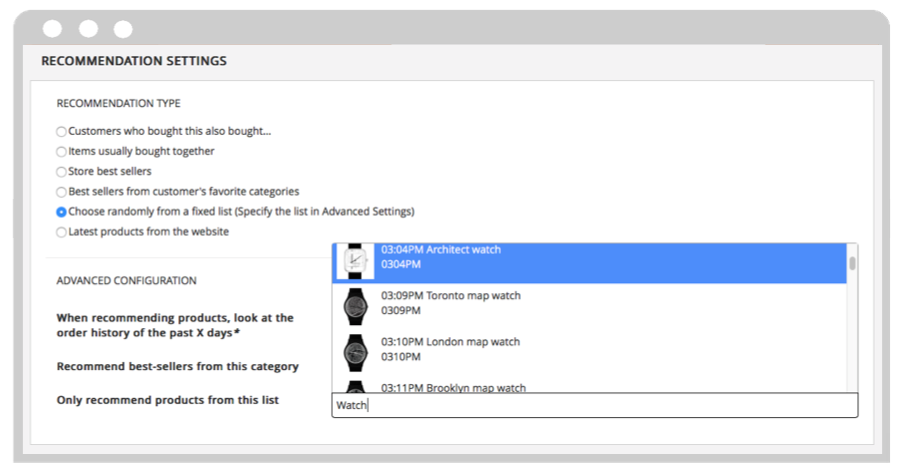Select 'Items usually bought together' radio button
The height and width of the screenshot is (470, 897).
[x=61, y=152]
